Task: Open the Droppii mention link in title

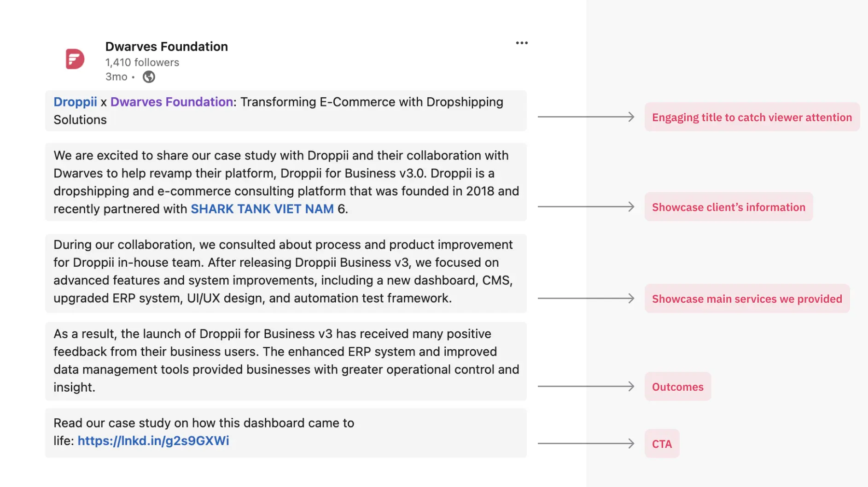Action: [x=75, y=102]
